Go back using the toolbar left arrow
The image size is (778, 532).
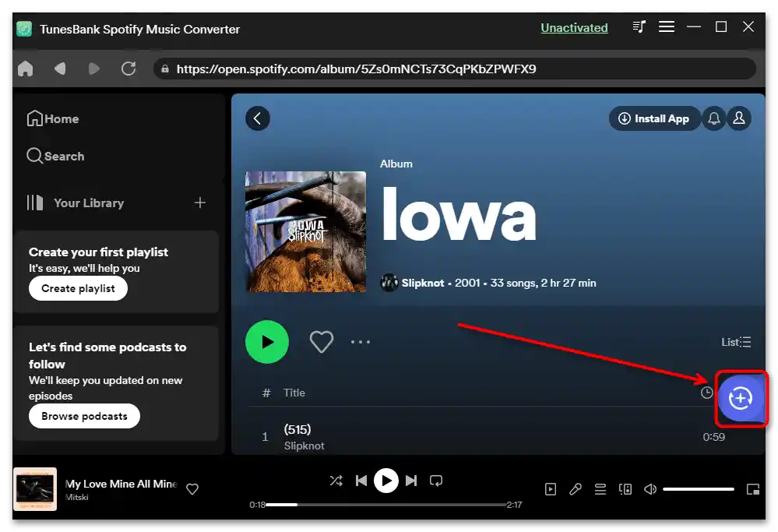[60, 68]
